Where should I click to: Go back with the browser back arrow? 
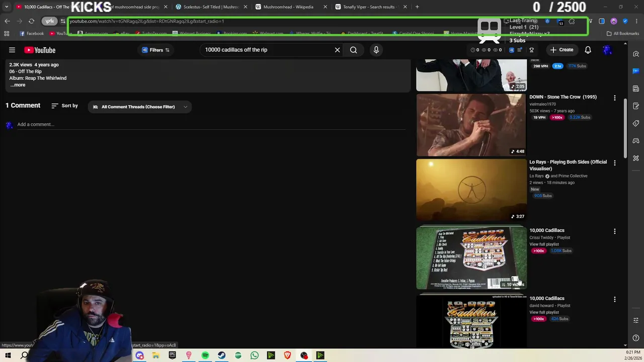(x=7, y=21)
